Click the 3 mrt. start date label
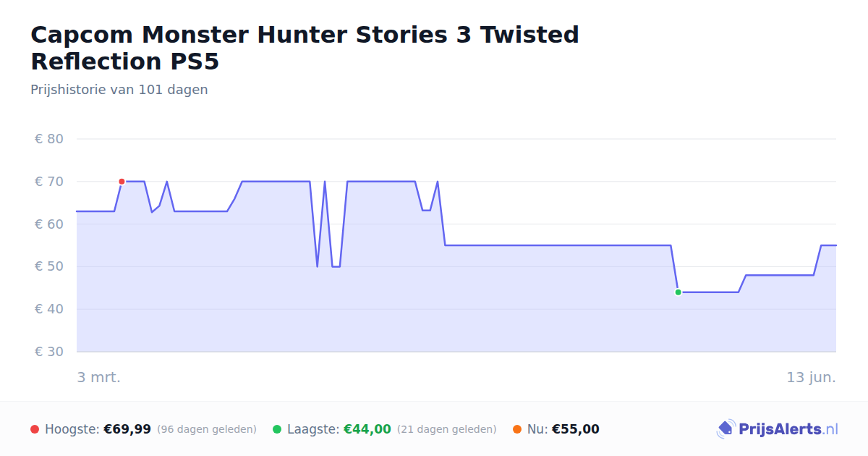The image size is (868, 456). tap(99, 377)
